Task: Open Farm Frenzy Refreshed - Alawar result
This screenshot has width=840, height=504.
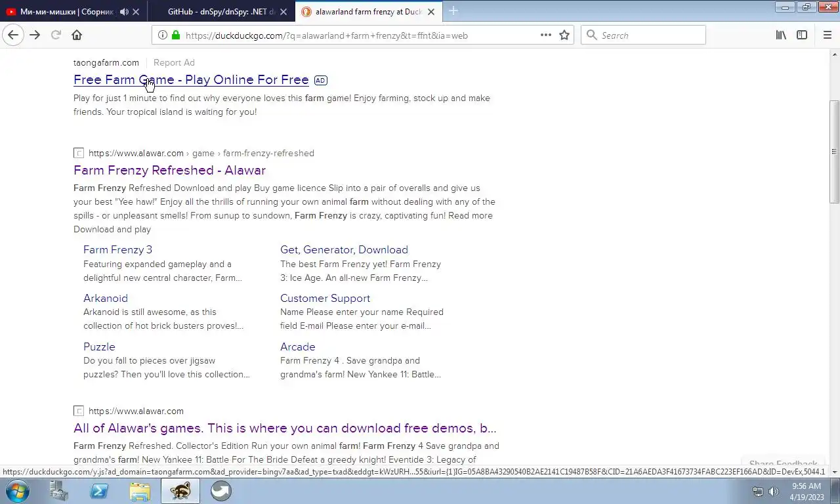Action: tap(169, 170)
